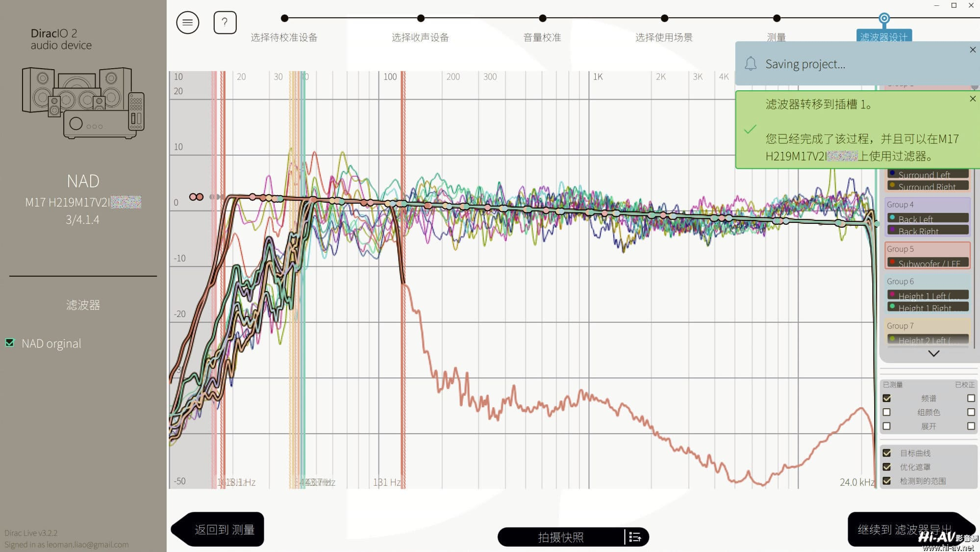Select Group 7 header
Screen dimensions: 980x552
click(900, 326)
